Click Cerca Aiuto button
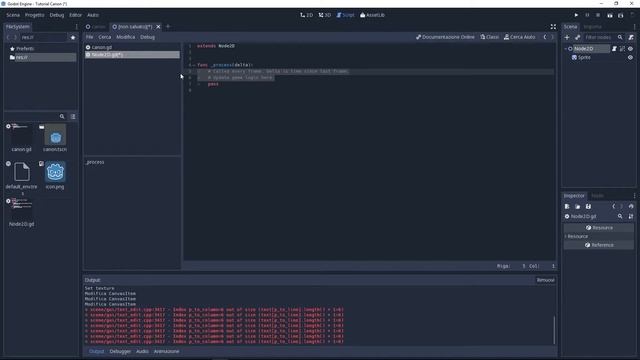Screen dimensions: 640x360 (x=520, y=37)
